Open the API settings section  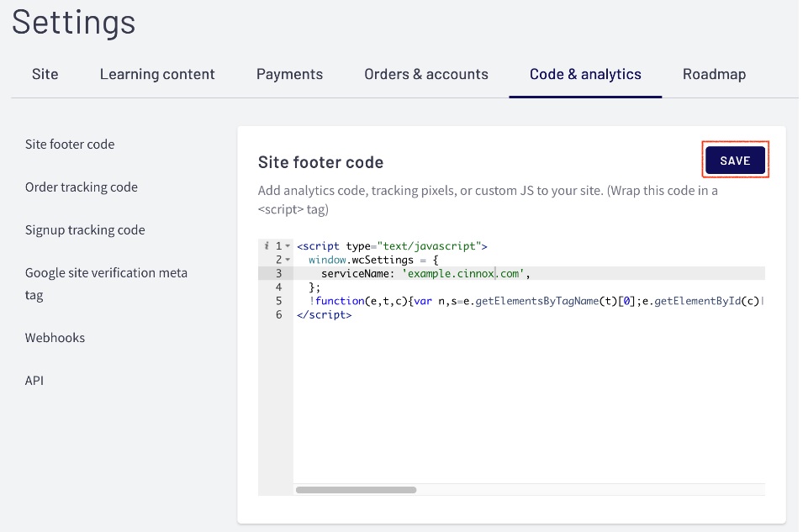click(x=34, y=381)
